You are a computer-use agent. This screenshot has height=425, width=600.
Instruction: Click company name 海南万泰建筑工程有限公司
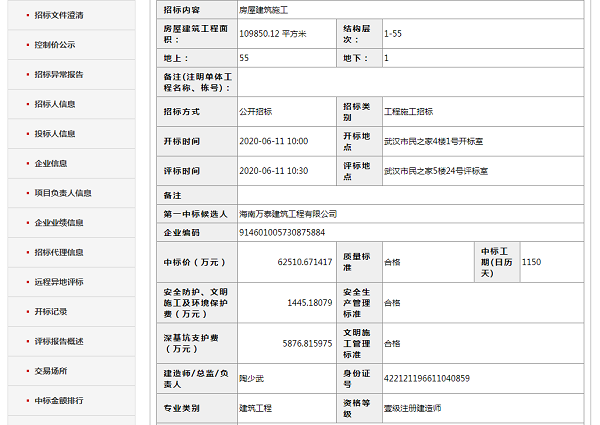tap(288, 214)
